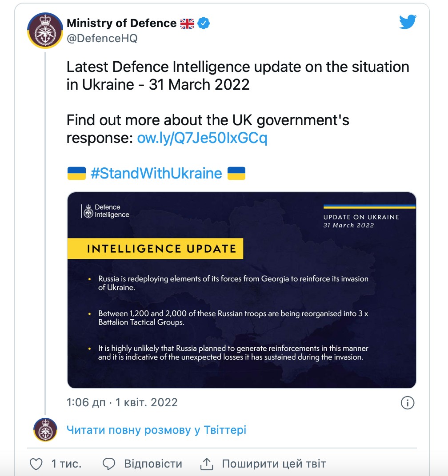Click the tweet text about Defence Intelligence update
The width and height of the screenshot is (448, 476).
[238, 75]
